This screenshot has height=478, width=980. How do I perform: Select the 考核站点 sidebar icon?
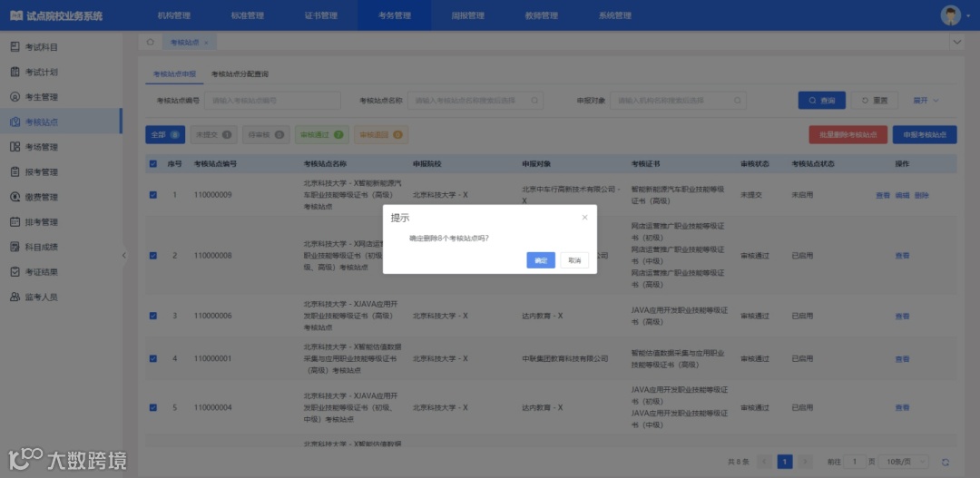tap(15, 122)
